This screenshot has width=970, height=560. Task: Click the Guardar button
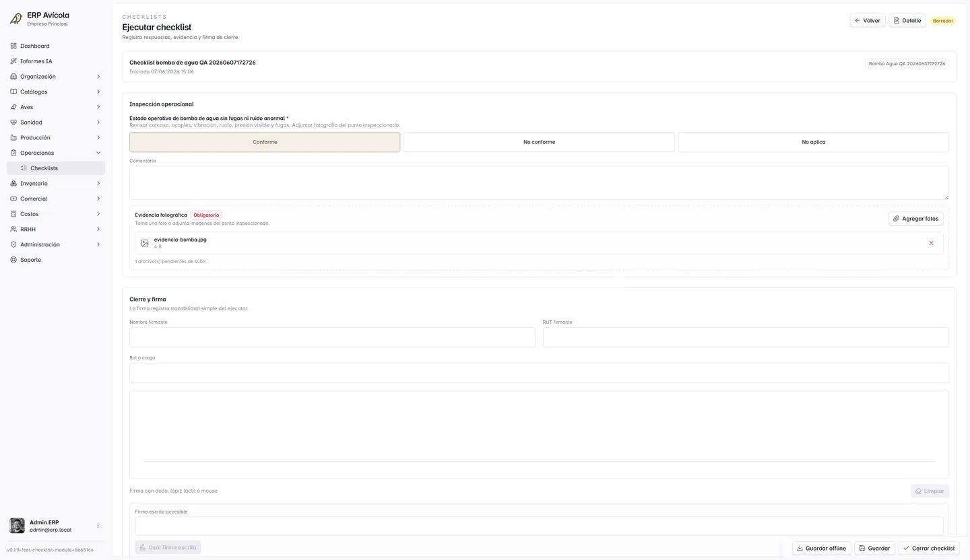874,549
